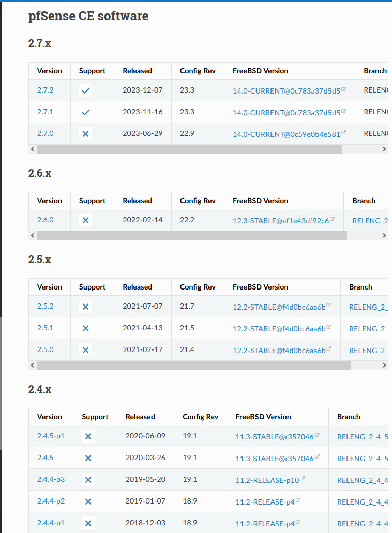
Task: Click Config Rev value 21.7
Action: tap(187, 306)
